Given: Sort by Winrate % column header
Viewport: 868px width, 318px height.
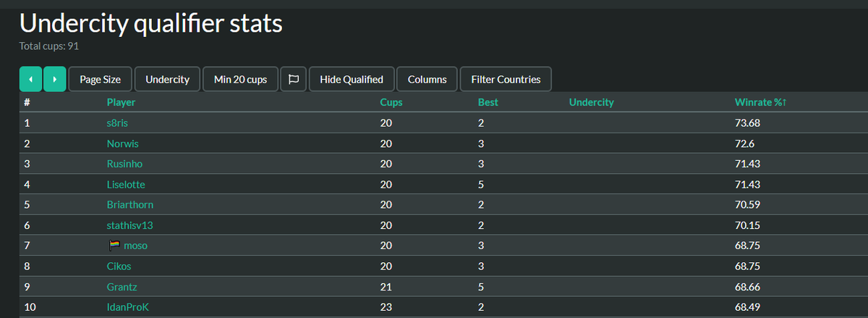Looking at the screenshot, I should 760,102.
